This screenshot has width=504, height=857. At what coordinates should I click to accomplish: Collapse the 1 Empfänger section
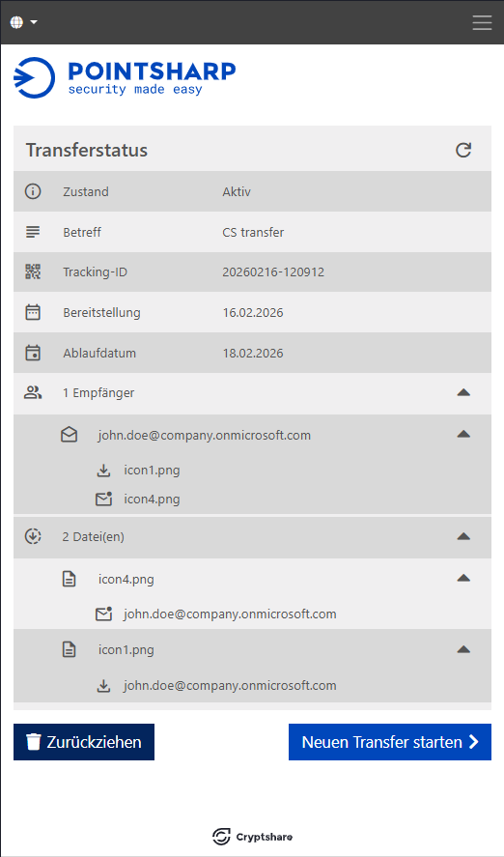pos(463,392)
